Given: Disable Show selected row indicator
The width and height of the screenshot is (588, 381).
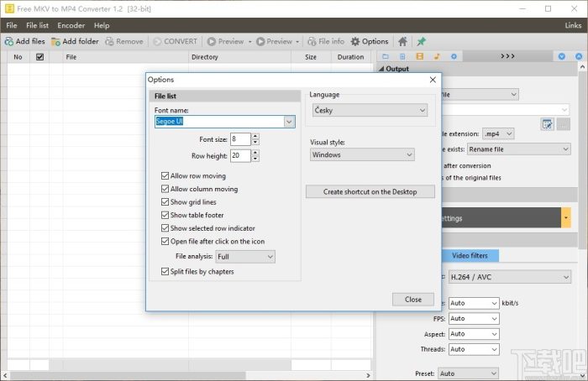Looking at the screenshot, I should 165,228.
